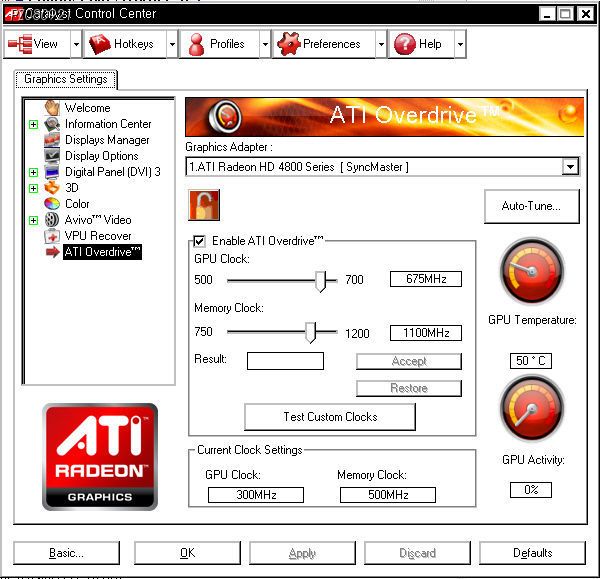Click the 675MHz GPU clock field
This screenshot has height=579, width=601.
coord(426,279)
